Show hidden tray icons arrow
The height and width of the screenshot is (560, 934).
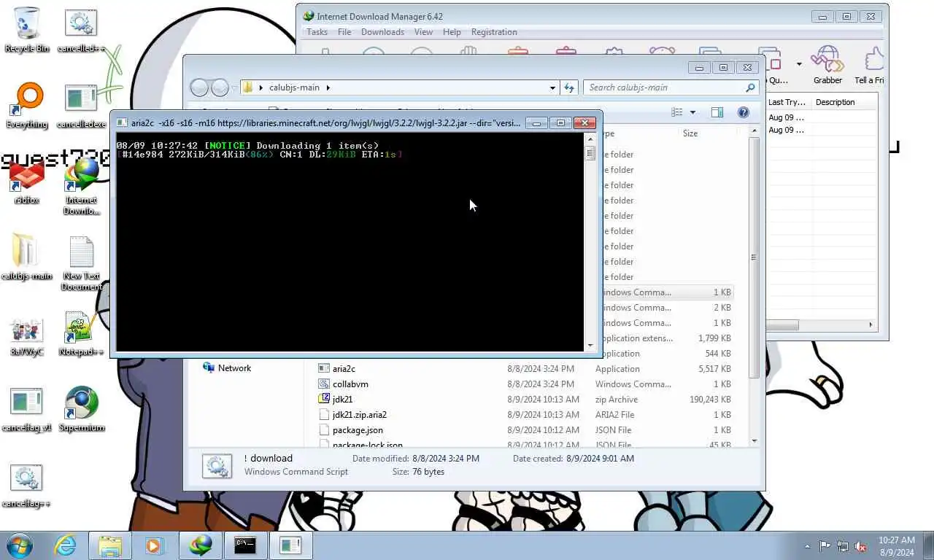tap(807, 546)
